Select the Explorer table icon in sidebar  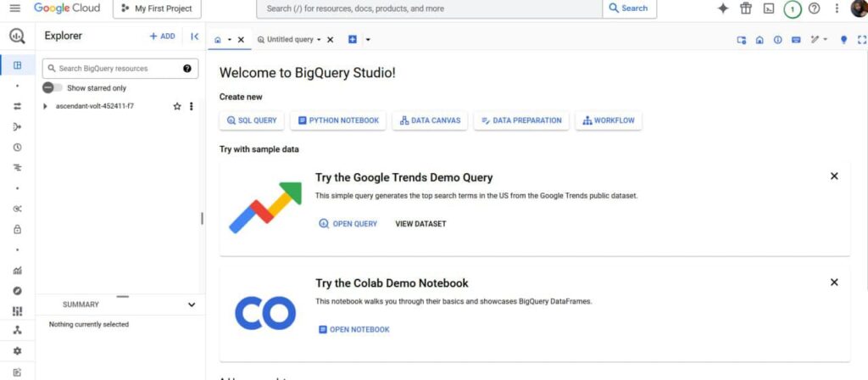pyautogui.click(x=17, y=64)
